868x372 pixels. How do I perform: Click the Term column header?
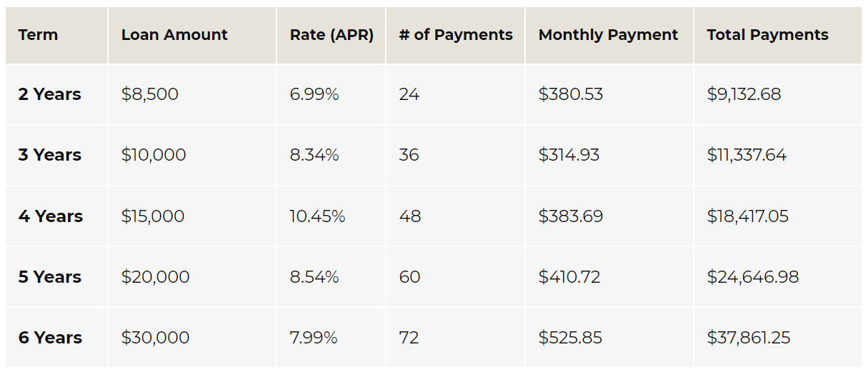39,35
